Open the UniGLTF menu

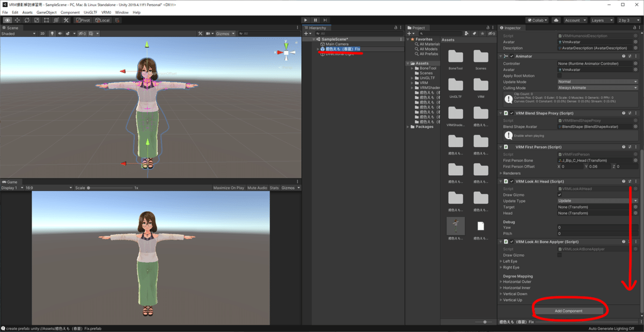(91, 12)
